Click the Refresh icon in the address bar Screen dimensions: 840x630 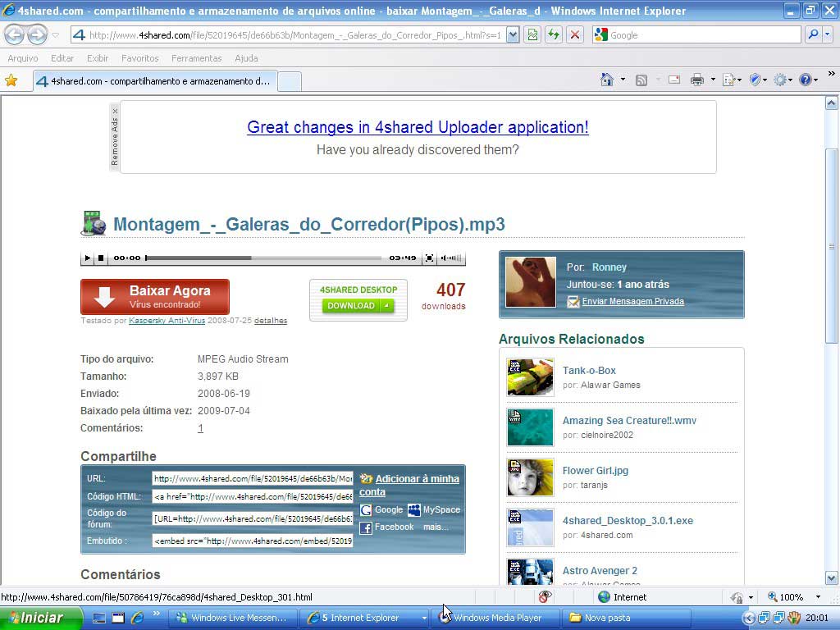click(552, 35)
